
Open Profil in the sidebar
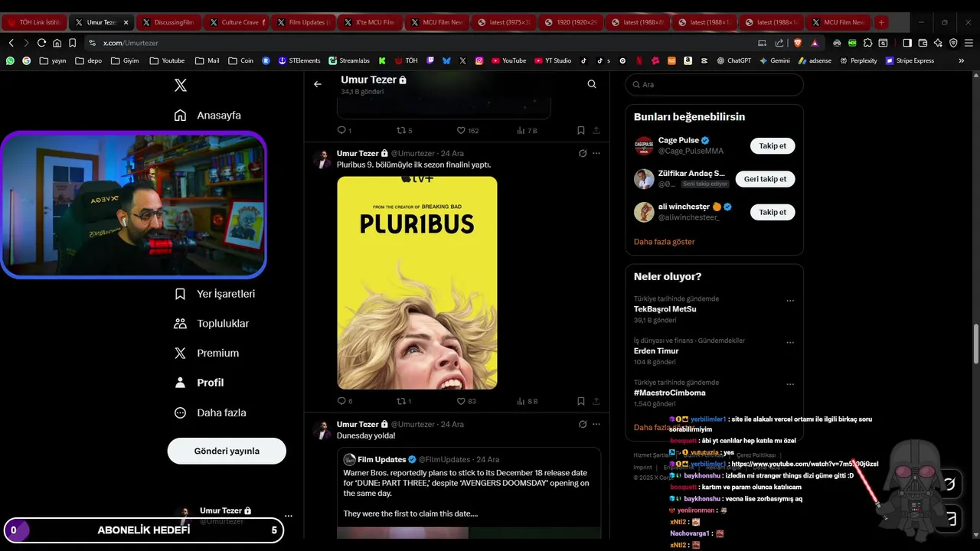tap(199, 383)
